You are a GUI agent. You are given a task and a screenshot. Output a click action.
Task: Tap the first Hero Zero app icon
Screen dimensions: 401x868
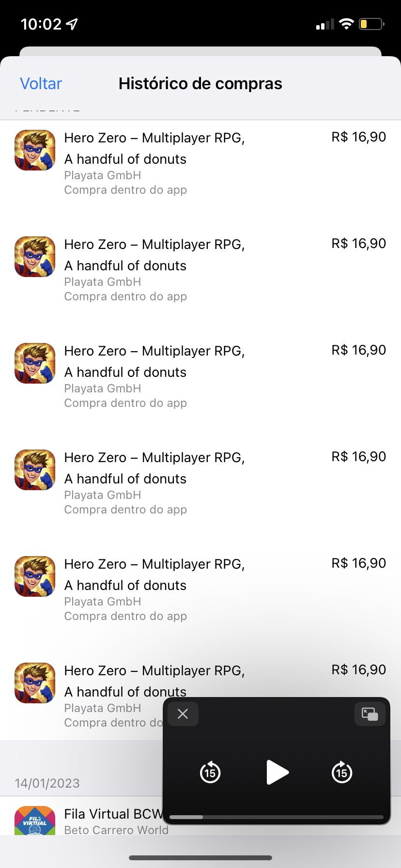35,150
